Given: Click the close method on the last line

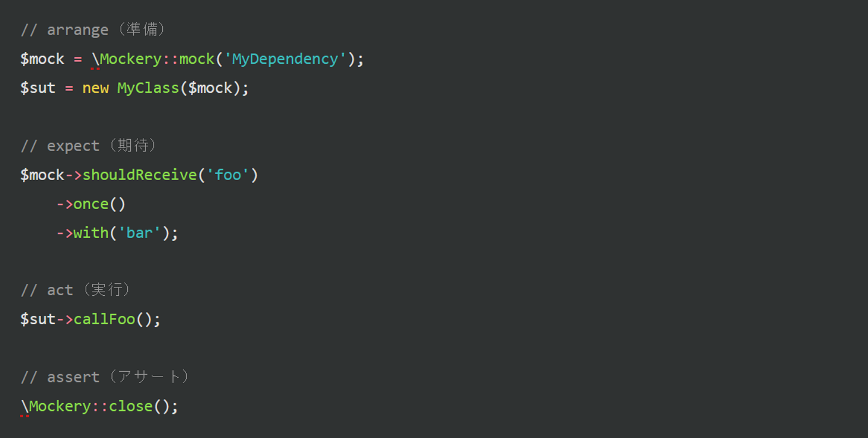Looking at the screenshot, I should 131,406.
